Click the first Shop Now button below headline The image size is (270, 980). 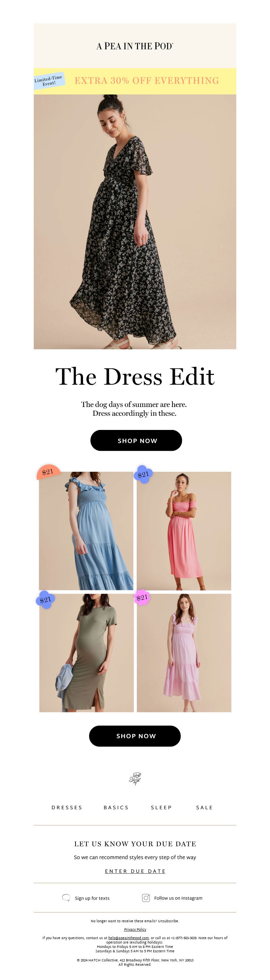[x=136, y=440]
